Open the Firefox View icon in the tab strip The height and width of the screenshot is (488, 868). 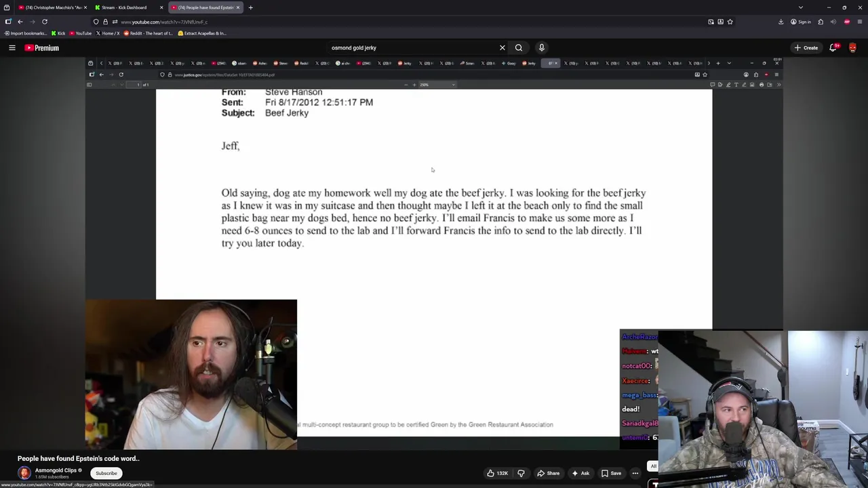(6, 7)
